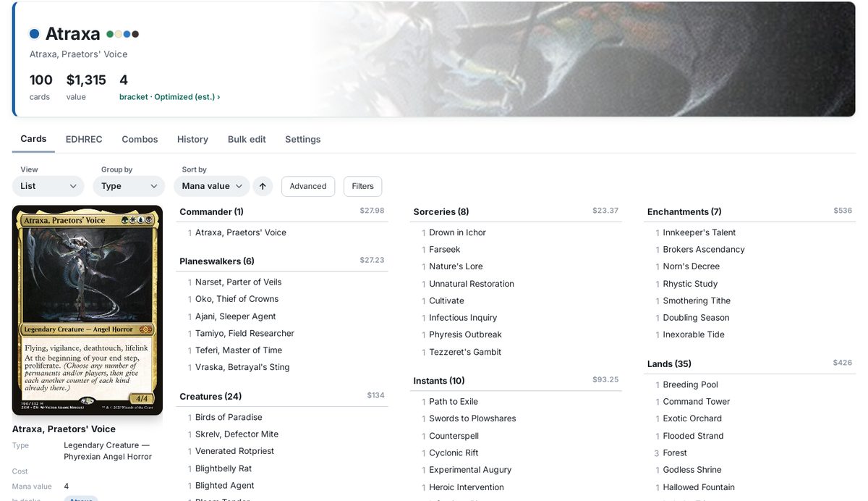
Task: Click the Advanced button
Action: 308,186
